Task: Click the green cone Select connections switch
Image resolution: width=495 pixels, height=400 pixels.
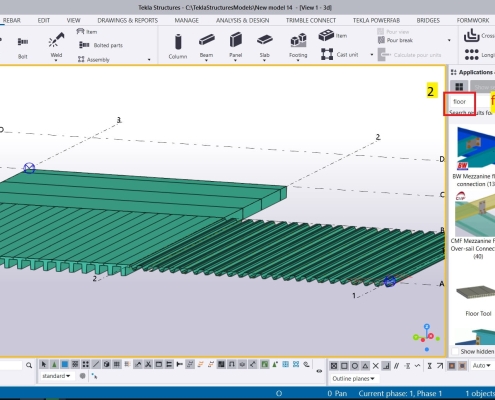Action: coord(54,365)
